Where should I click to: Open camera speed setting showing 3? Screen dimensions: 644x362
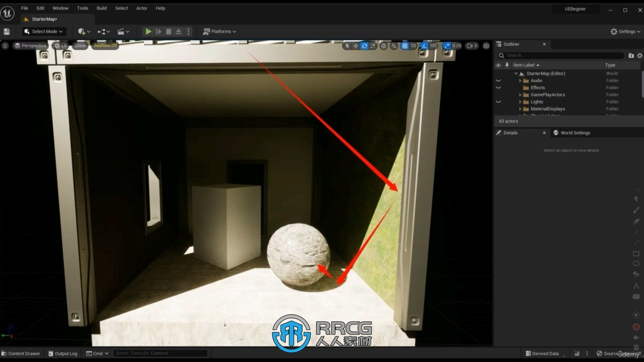point(472,46)
